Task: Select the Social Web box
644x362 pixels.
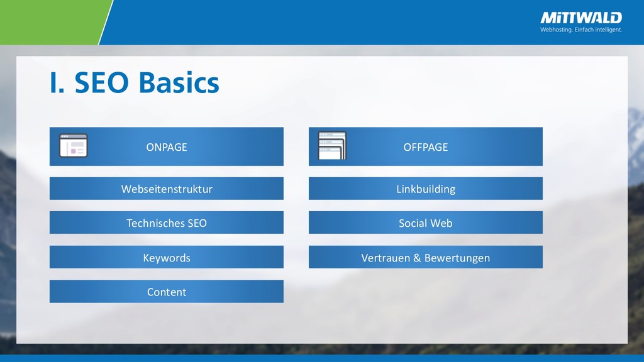Action: pyautogui.click(x=426, y=222)
